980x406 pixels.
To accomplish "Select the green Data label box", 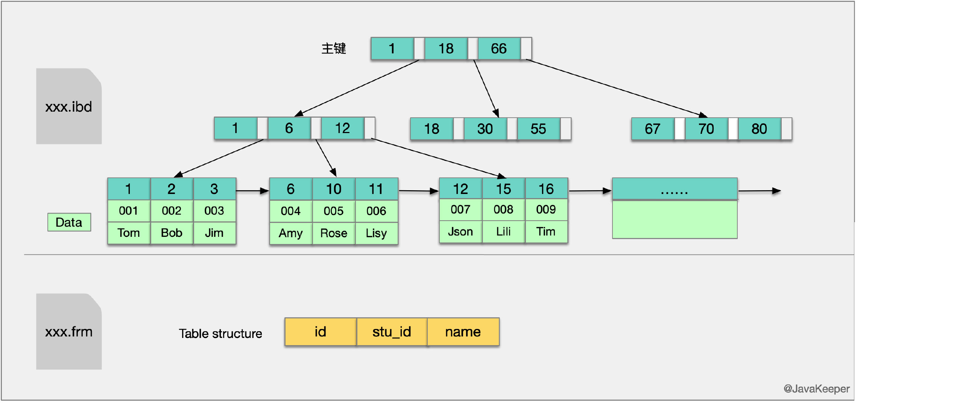I will 69,222.
